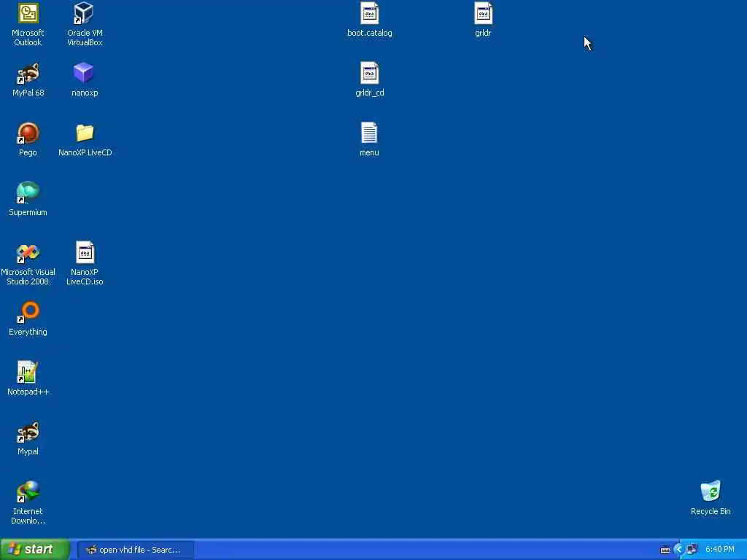Click the 6:40 PM taskbar clock
The height and width of the screenshot is (560, 747).
pyautogui.click(x=719, y=550)
